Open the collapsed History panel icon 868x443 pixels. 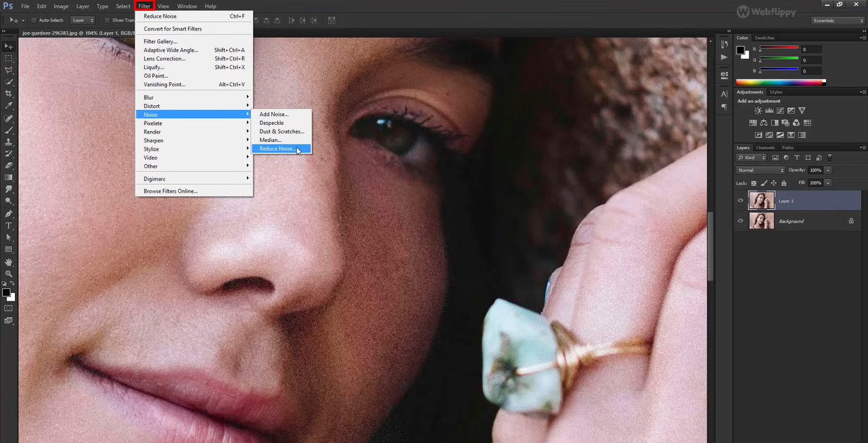[x=724, y=44]
